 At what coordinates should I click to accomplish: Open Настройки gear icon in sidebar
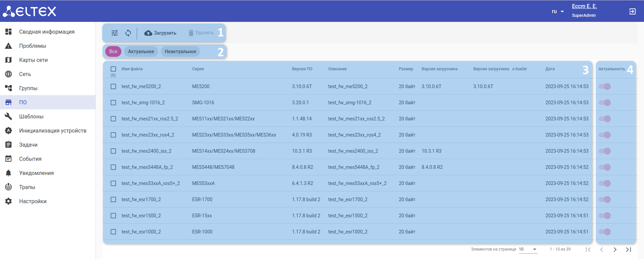[x=8, y=201]
